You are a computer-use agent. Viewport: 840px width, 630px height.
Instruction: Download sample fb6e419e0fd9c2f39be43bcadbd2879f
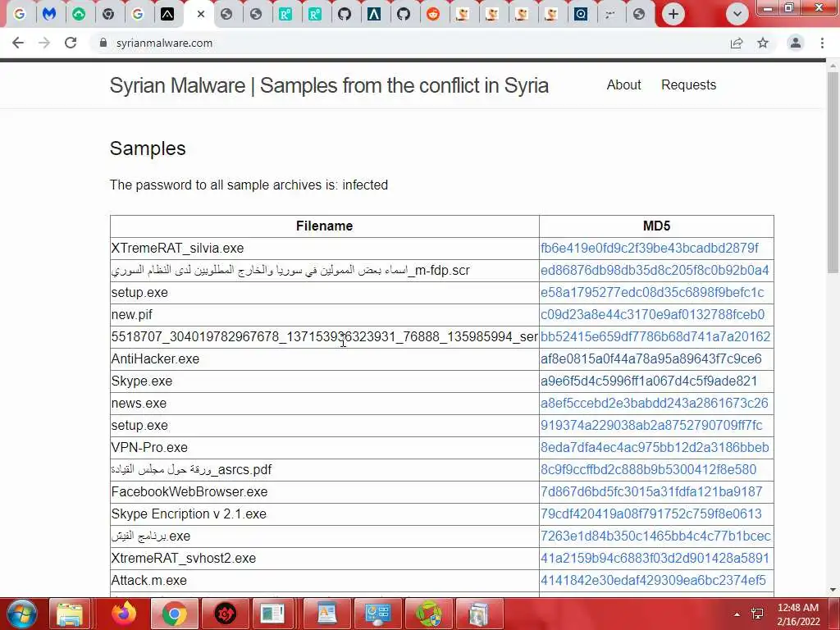(x=650, y=248)
